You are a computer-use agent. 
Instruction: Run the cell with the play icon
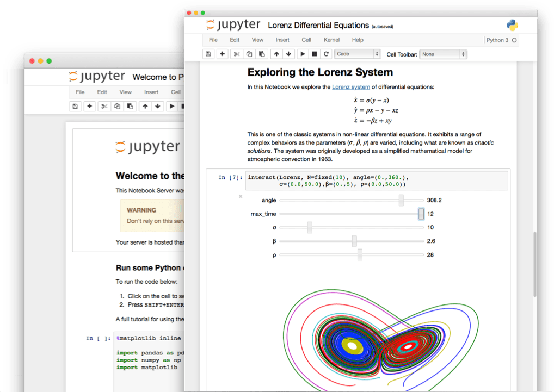point(303,54)
